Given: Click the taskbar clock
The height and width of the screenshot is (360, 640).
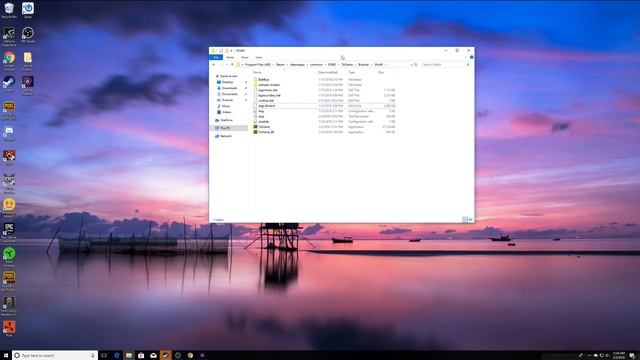Looking at the screenshot, I should (x=618, y=356).
